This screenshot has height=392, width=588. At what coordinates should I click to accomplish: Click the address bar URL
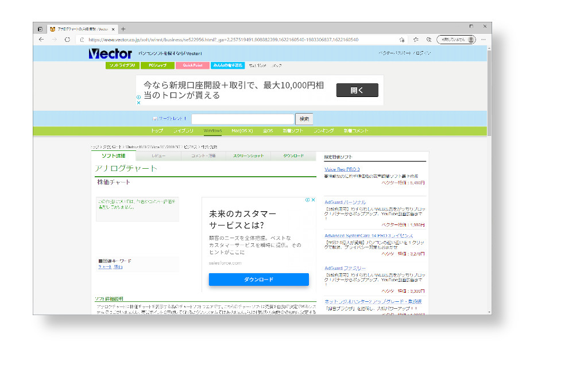click(223, 40)
